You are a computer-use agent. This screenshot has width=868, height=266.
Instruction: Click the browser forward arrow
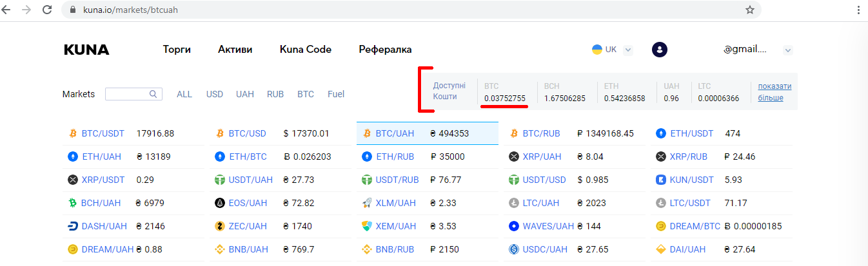pos(26,10)
